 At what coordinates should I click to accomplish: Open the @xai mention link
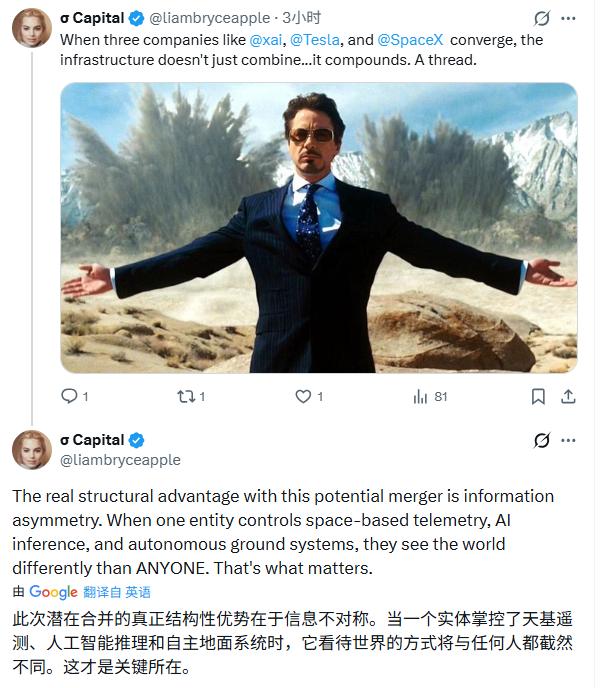coord(266,40)
